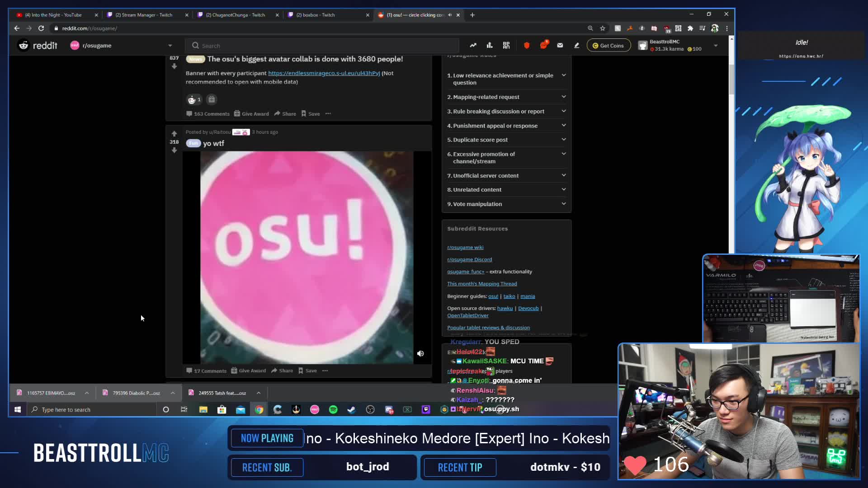Open more options on collab post
This screenshot has height=488, width=868.
click(x=328, y=114)
